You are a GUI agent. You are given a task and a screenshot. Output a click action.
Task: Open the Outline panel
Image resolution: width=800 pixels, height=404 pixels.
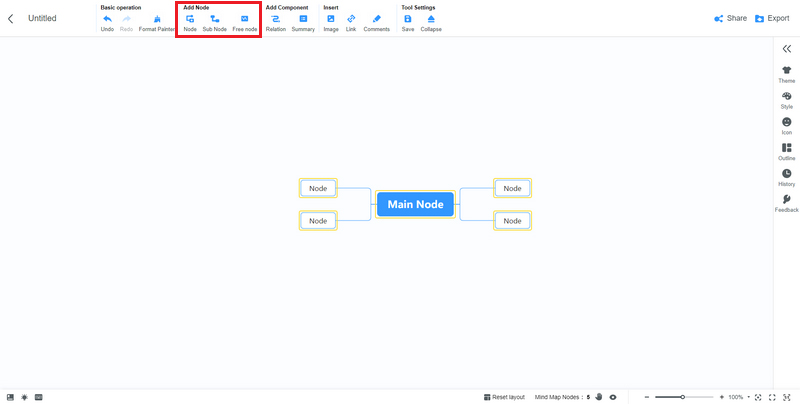[787, 152]
